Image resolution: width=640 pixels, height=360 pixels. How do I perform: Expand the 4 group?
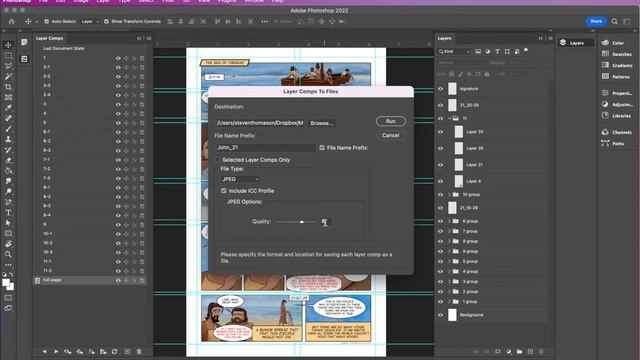pyautogui.click(x=449, y=271)
